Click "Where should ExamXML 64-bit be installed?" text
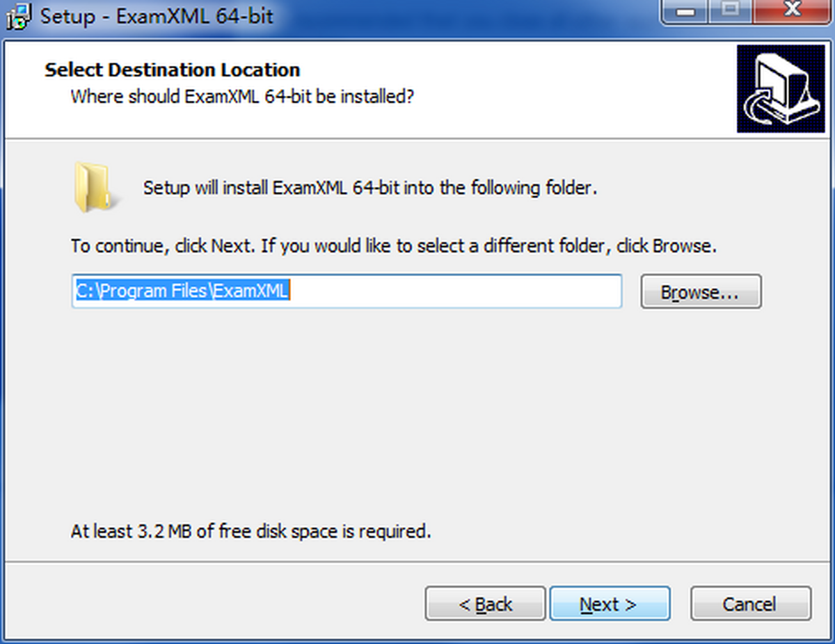Image resolution: width=835 pixels, height=644 pixels. pos(242,96)
